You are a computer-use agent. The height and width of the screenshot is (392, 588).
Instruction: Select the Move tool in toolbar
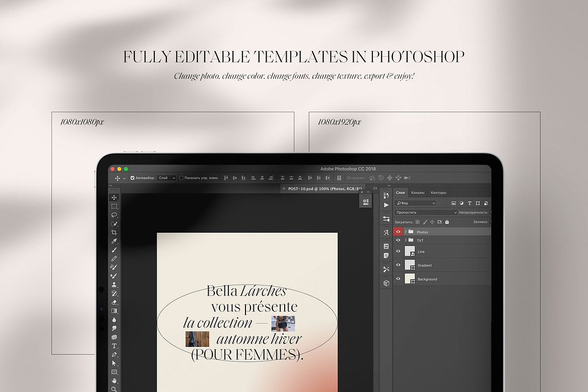[x=114, y=197]
